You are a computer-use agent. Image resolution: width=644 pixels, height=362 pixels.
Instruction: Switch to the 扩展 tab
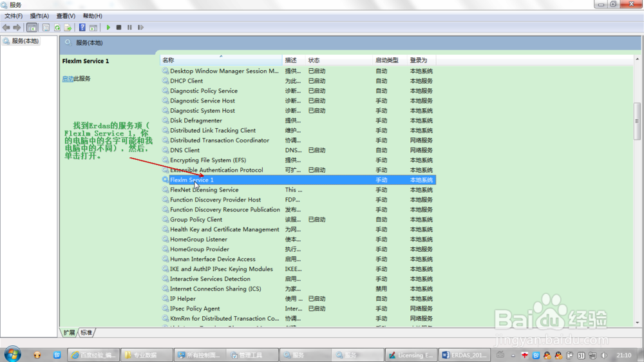[69, 332]
